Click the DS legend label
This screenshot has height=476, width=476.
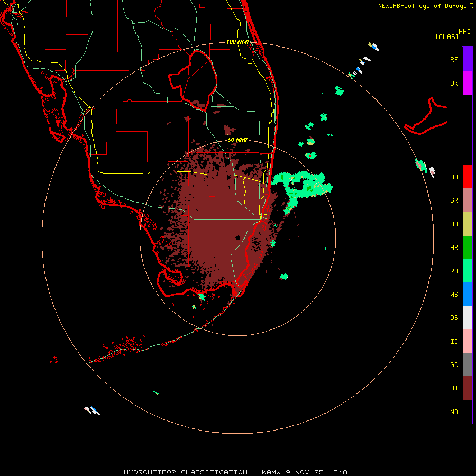click(x=454, y=317)
